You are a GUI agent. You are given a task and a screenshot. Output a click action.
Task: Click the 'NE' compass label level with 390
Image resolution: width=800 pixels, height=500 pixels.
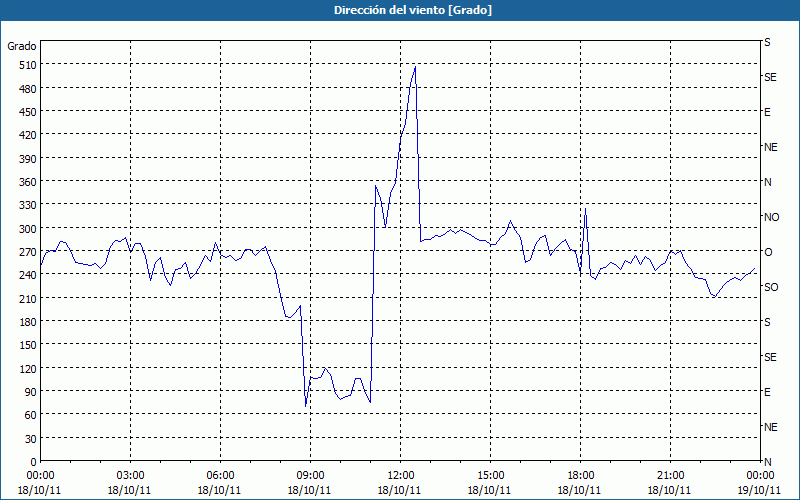771,147
